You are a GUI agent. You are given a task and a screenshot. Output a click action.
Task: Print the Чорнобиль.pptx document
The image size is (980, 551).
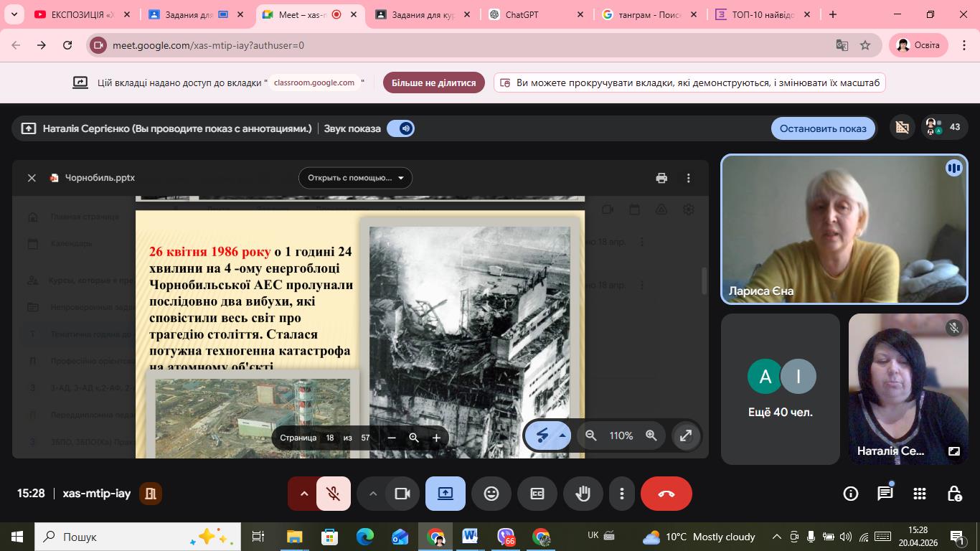(x=661, y=178)
